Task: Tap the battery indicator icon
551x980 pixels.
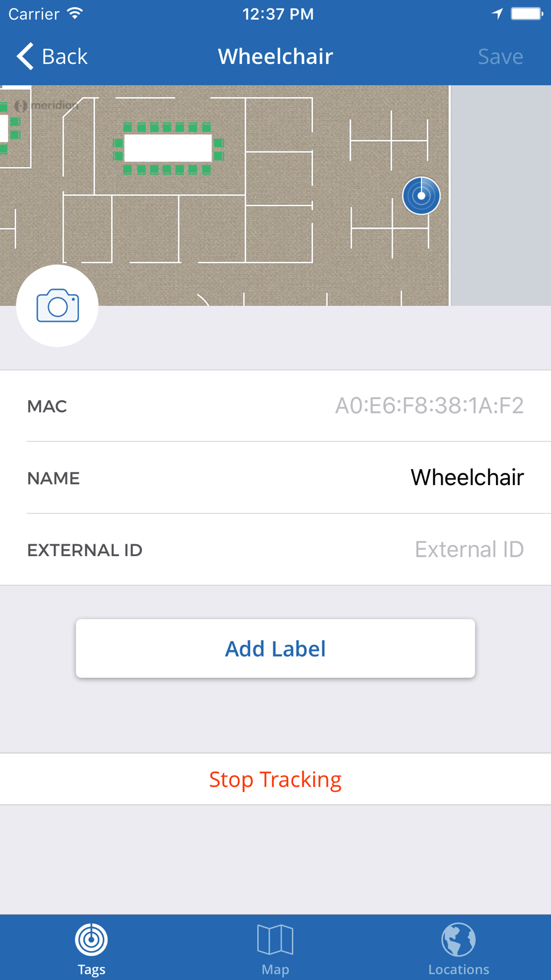Action: [526, 14]
